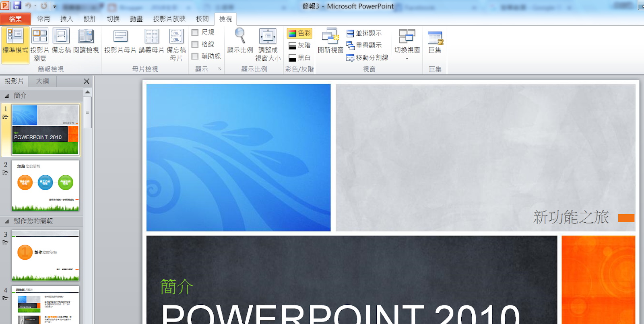
Task: Switch to 標準模式 normal view
Action: 15,45
